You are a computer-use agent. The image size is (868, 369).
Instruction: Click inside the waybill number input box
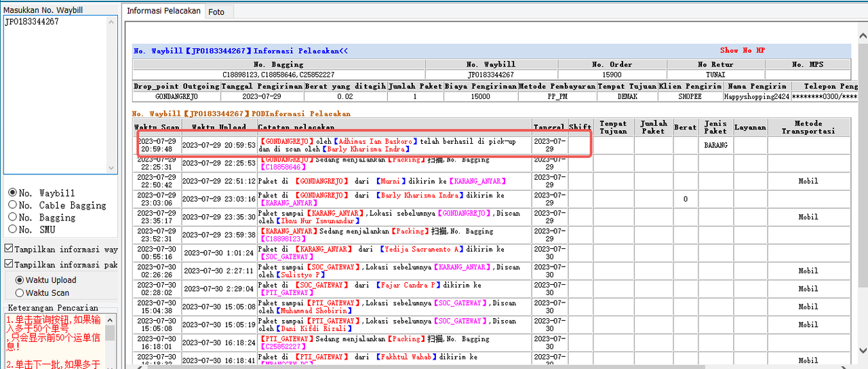54,94
